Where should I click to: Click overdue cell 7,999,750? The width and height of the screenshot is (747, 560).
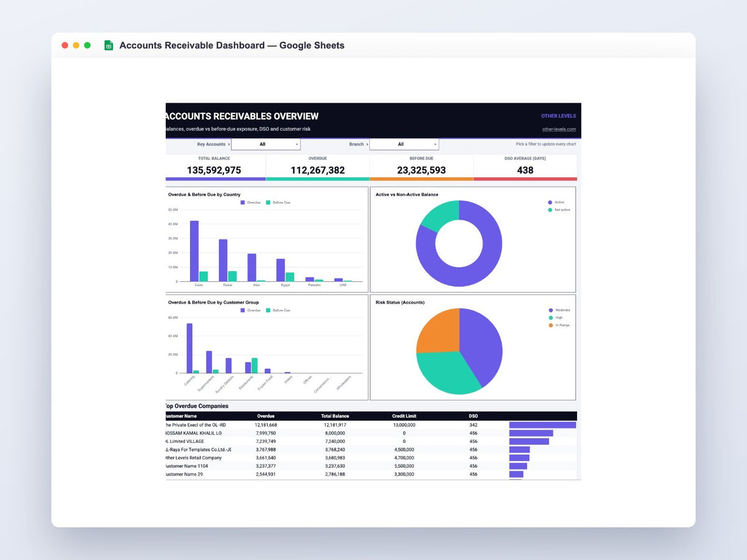(266, 433)
